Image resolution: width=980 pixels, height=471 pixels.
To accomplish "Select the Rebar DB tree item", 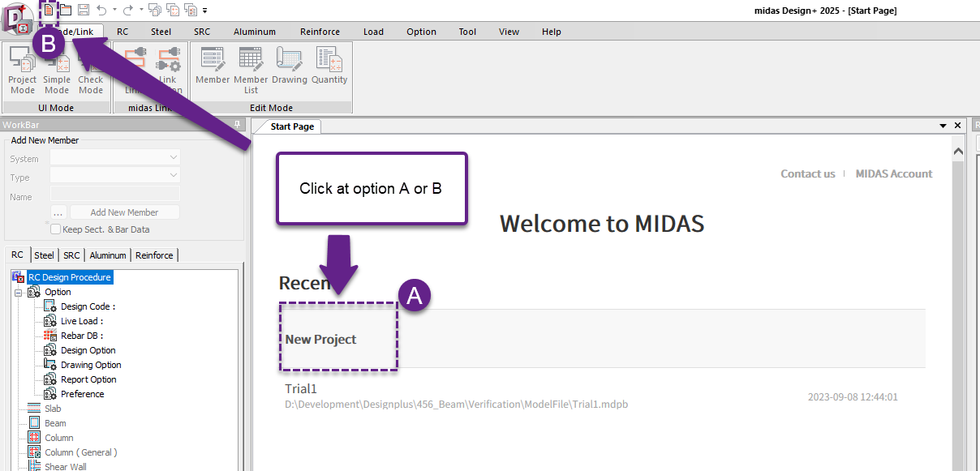I will click(82, 336).
